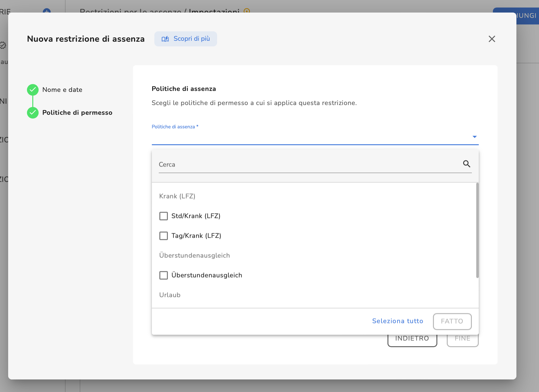The image size is (539, 392).
Task: Focus the Politiche di assenza selection field
Action: pyautogui.click(x=315, y=137)
